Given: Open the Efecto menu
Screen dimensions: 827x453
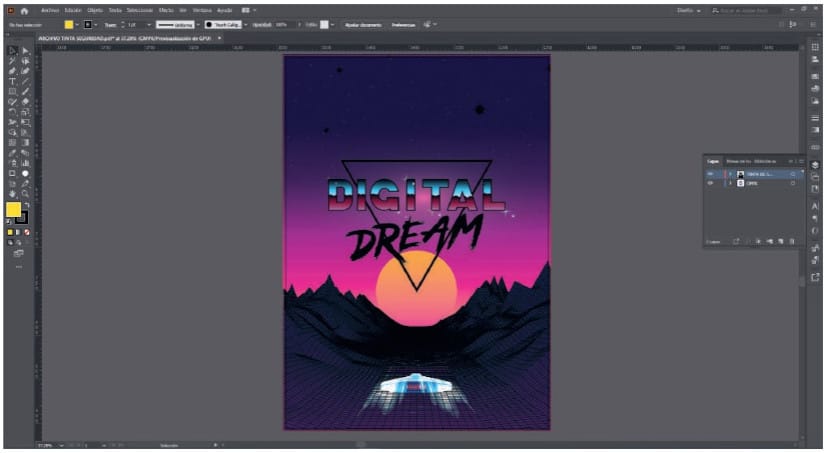Looking at the screenshot, I should pyautogui.click(x=165, y=9).
